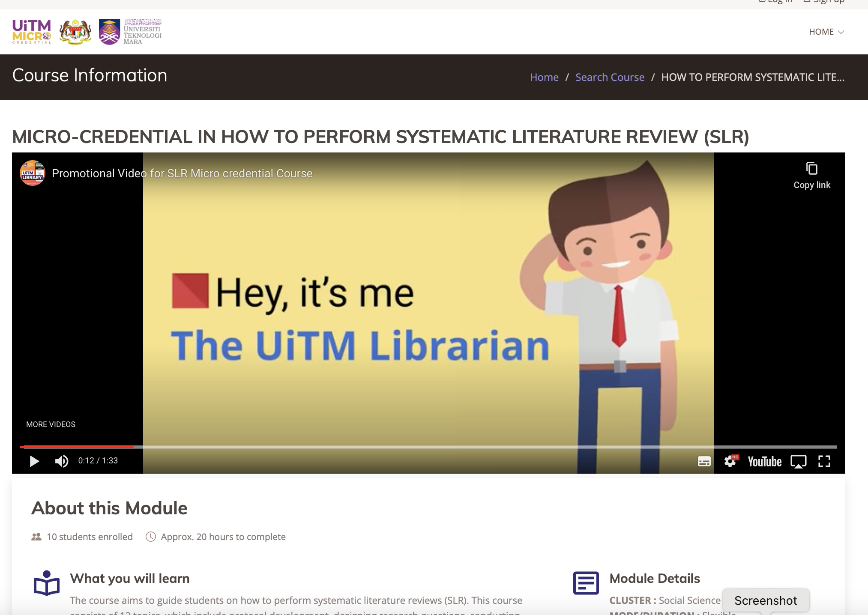The height and width of the screenshot is (615, 868).
Task: Play the promotional video
Action: click(34, 461)
